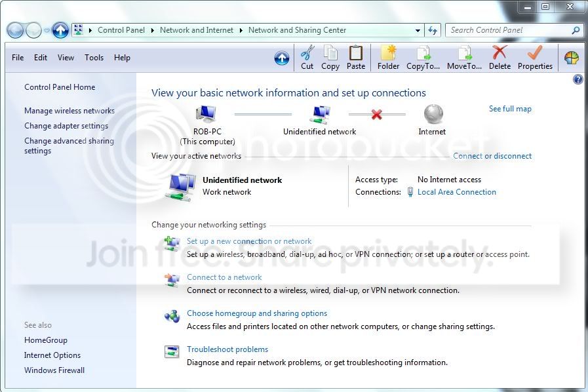Expand arrow before Control Panel breadcrumb

[x=90, y=30]
